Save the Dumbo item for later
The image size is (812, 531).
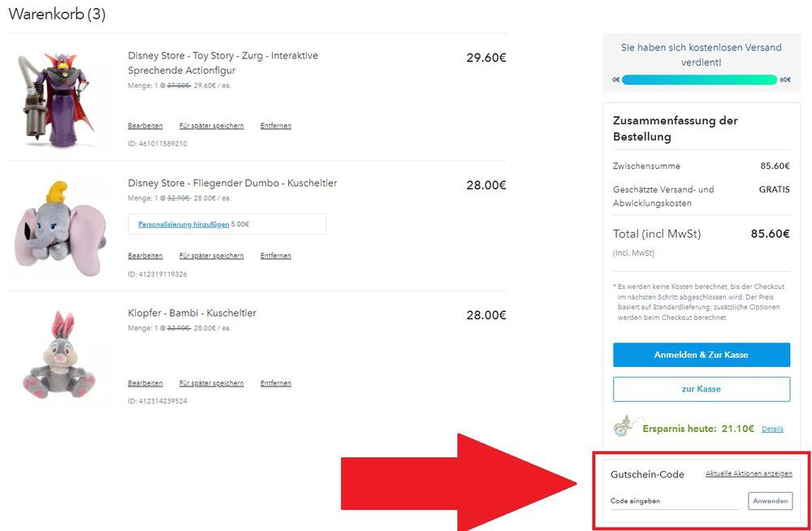point(211,256)
